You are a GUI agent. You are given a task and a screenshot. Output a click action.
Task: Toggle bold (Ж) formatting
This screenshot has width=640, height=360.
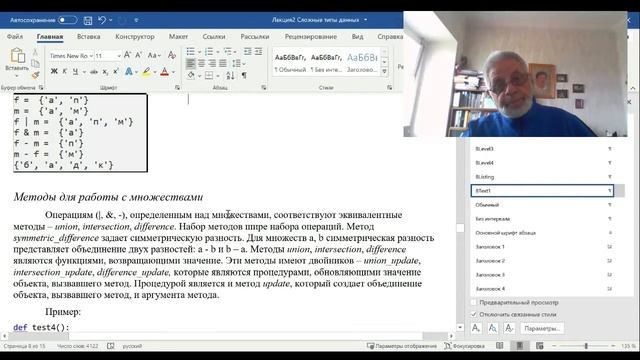pos(54,71)
